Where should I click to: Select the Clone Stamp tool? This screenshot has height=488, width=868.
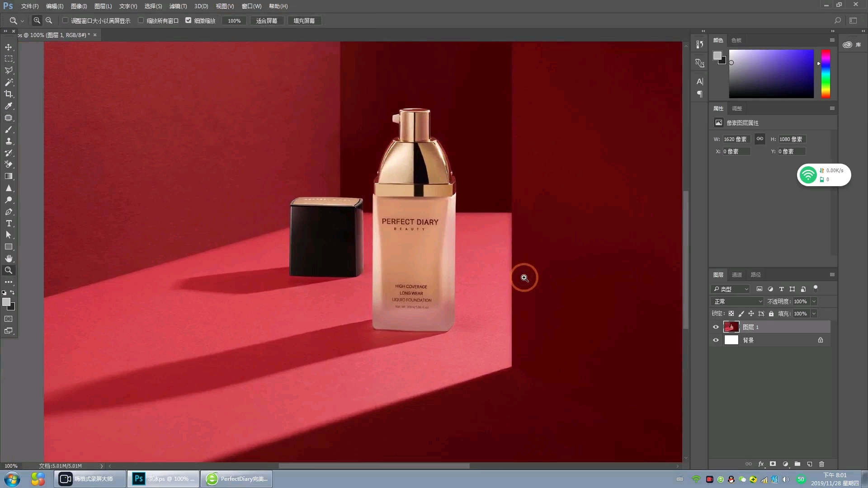9,141
